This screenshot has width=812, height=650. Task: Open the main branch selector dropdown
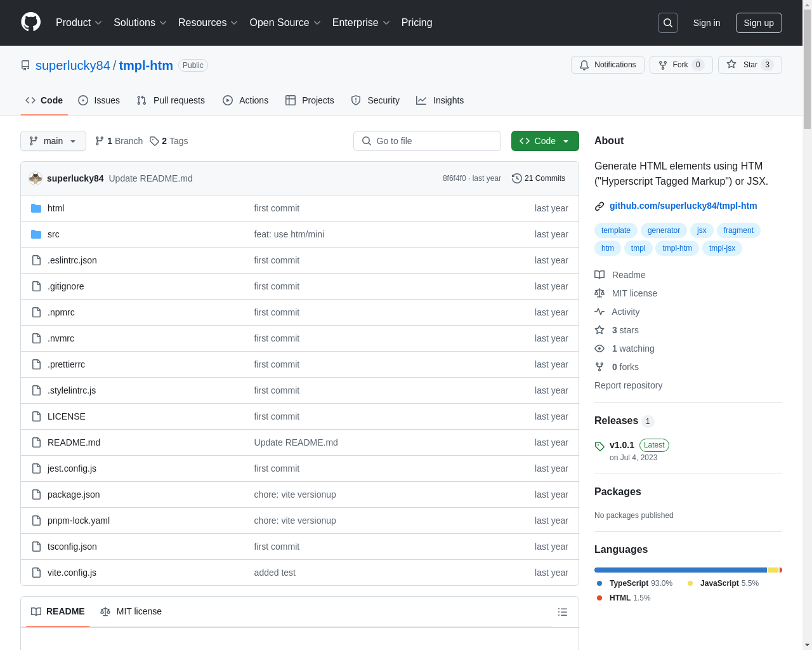point(53,141)
